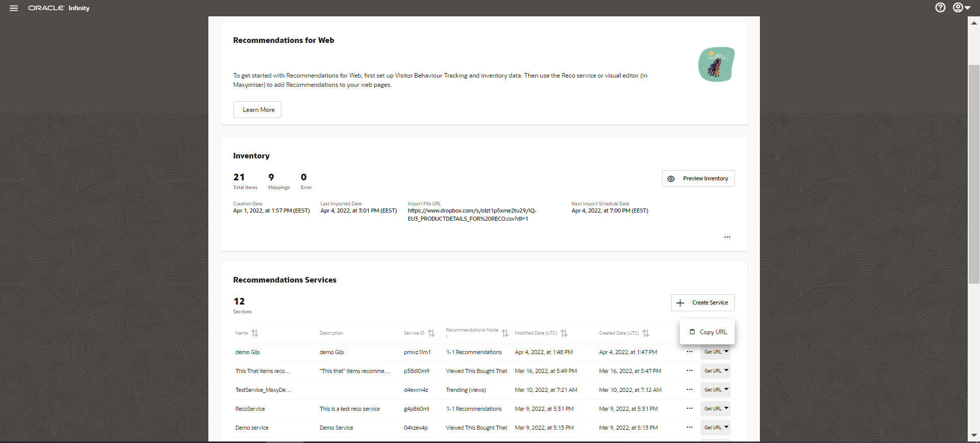This screenshot has width=980, height=443.
Task: Click created date Apr 4, 2022, at 1:47 PM
Action: coord(628,352)
